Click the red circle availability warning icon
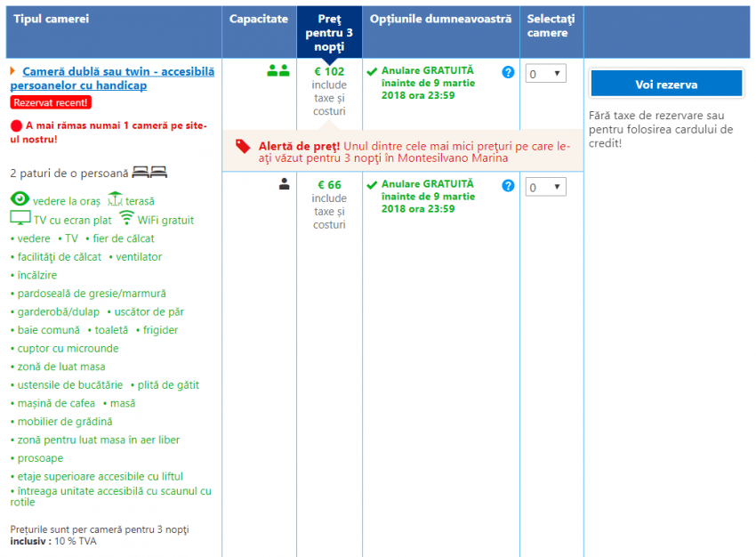 point(16,125)
